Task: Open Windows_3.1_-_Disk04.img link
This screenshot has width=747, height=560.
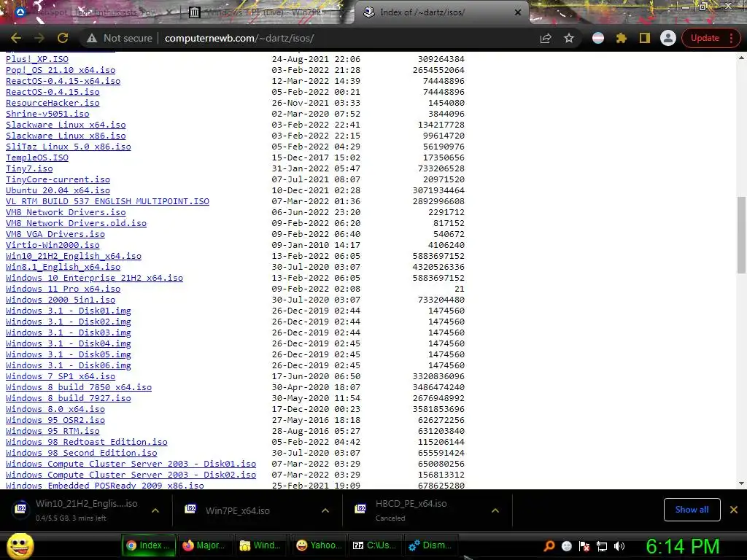Action: pos(68,344)
